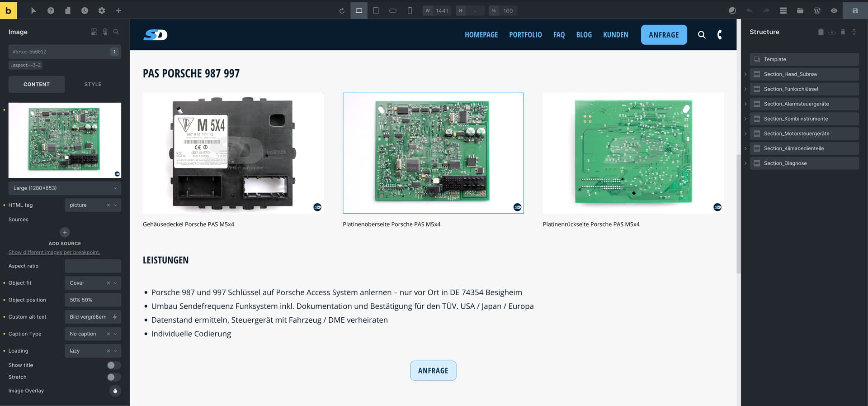
Task: Save with the floppy disk icon
Action: (855, 10)
